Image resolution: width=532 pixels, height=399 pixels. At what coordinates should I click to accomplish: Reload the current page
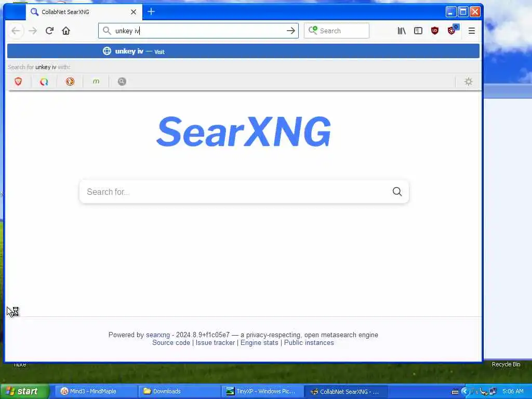(49, 31)
